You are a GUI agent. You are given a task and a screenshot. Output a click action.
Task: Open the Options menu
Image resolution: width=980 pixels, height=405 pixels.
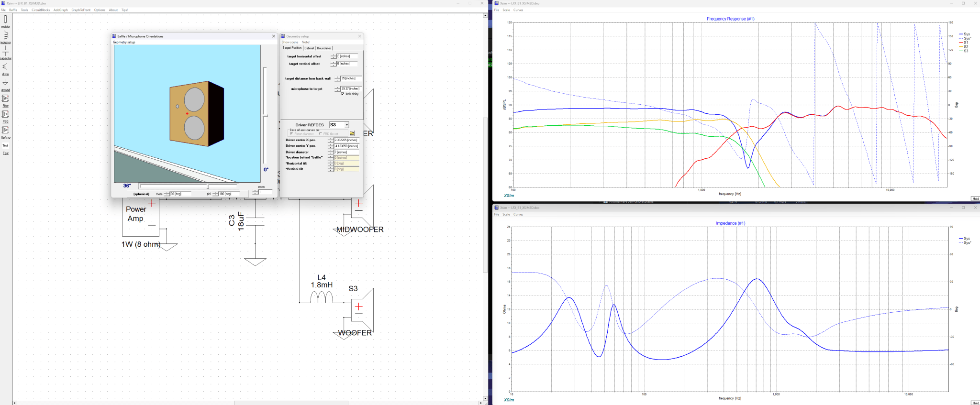100,10
